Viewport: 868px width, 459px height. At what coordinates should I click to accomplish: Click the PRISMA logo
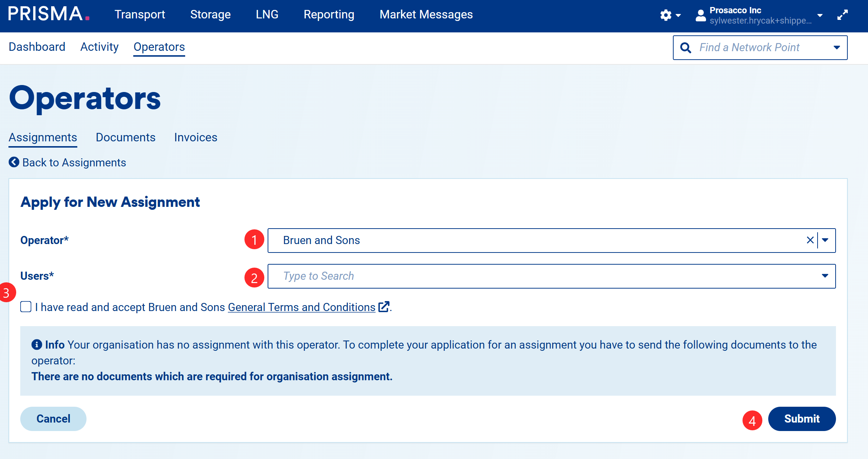click(49, 14)
